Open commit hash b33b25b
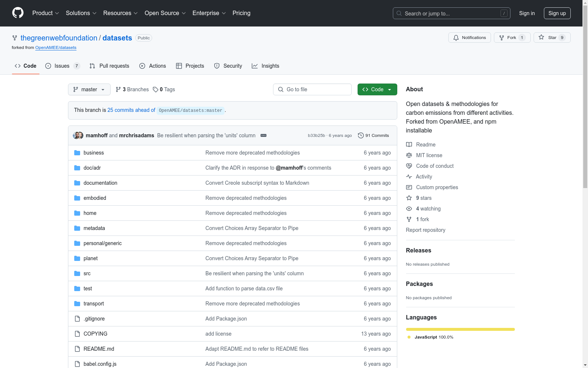Image resolution: width=588 pixels, height=368 pixels. click(x=316, y=135)
